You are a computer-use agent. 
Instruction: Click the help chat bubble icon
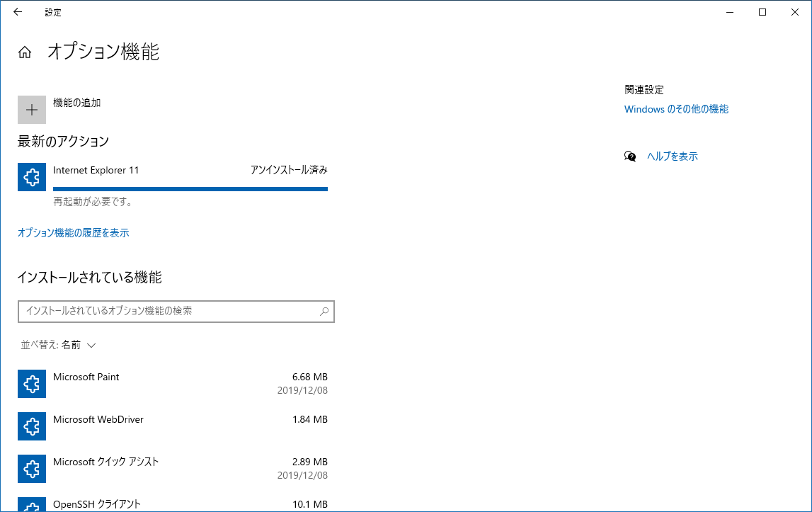click(x=630, y=156)
